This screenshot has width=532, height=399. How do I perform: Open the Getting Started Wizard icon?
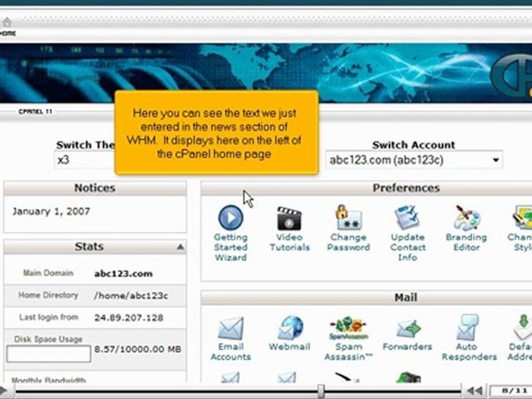pos(231,217)
